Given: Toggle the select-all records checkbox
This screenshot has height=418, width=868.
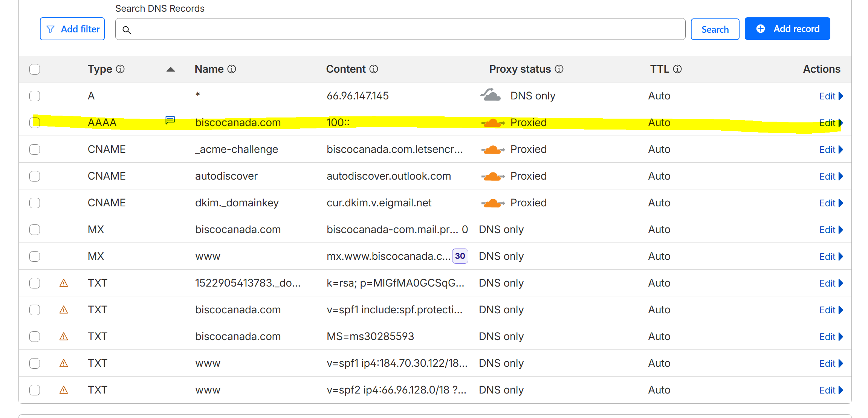Looking at the screenshot, I should [35, 69].
